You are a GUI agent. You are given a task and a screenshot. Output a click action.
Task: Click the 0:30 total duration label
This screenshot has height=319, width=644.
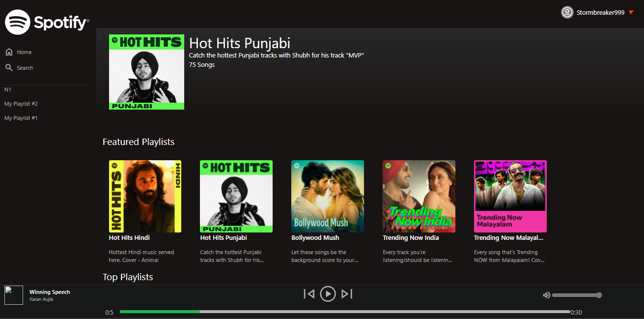coord(576,313)
